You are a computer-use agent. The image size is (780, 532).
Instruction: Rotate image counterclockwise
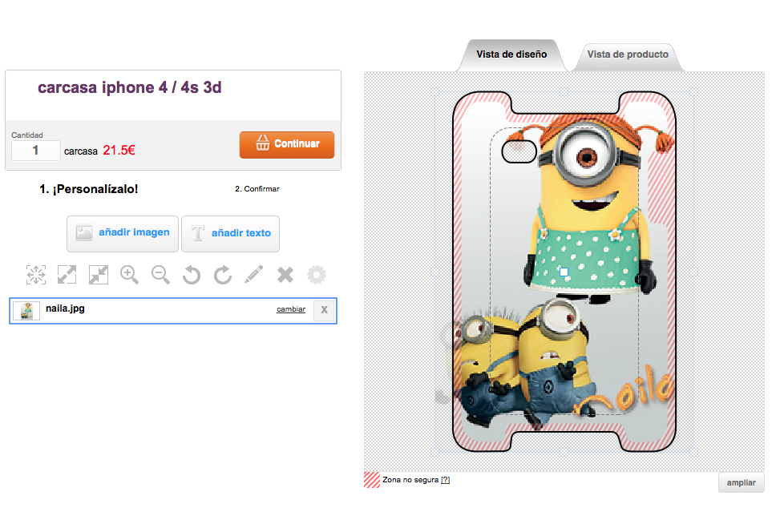[x=192, y=275]
